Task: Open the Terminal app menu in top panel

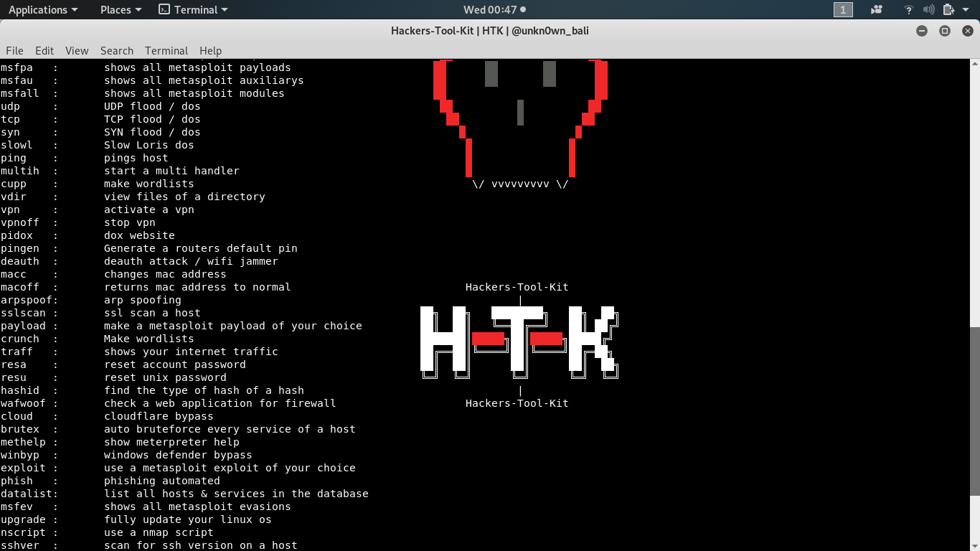Action: (193, 9)
